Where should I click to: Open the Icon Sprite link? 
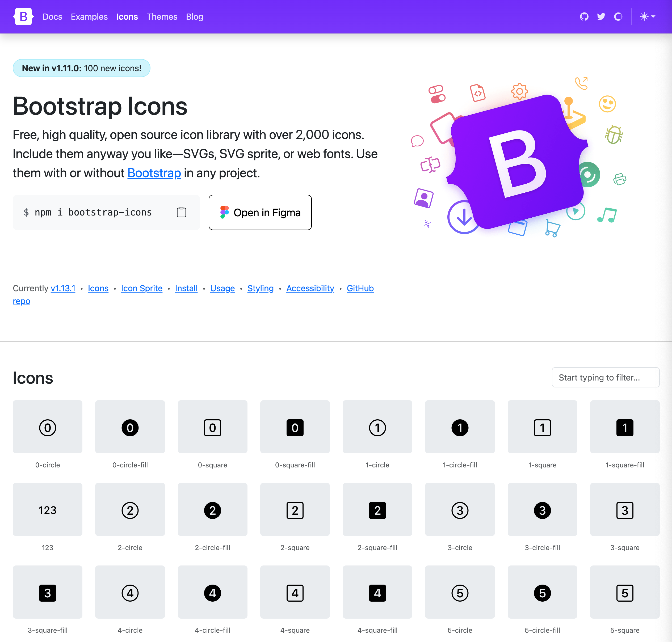click(x=141, y=288)
